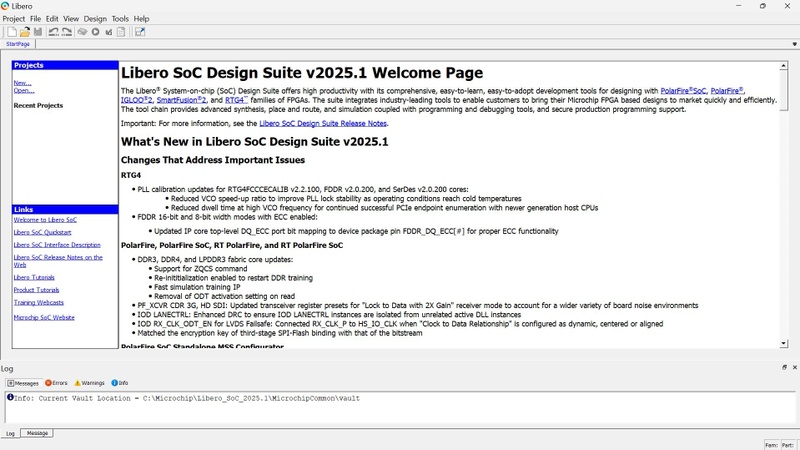This screenshot has height=450, width=800.
Task: Click welcome page scrollbar down arrow
Action: coord(784,344)
